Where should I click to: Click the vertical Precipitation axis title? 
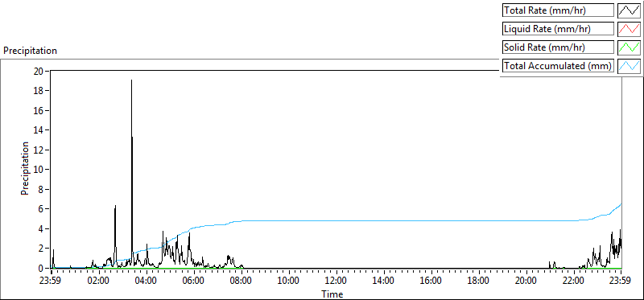click(25, 168)
